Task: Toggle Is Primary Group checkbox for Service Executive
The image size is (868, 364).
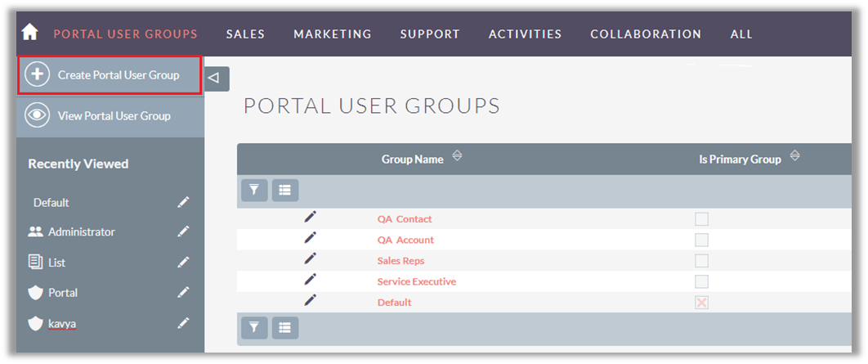Action: [x=701, y=281]
